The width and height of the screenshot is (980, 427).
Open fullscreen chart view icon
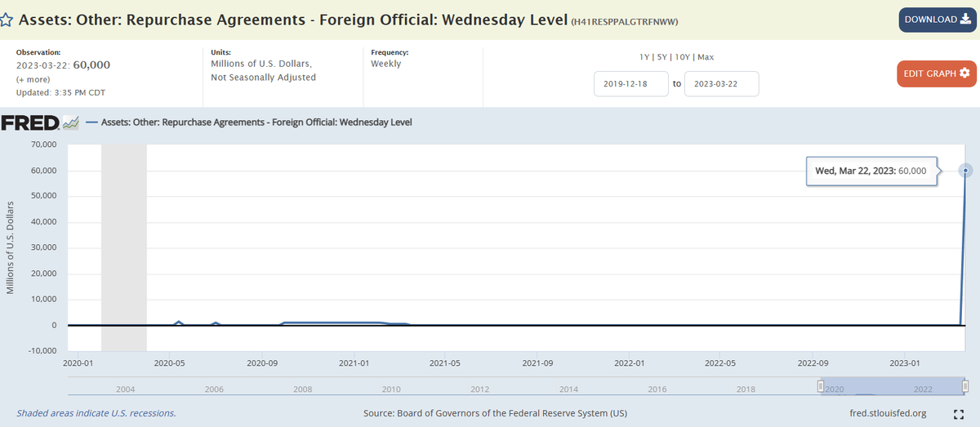[958, 413]
